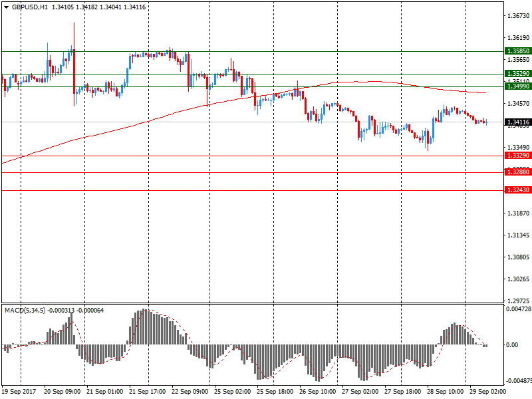532x399 pixels.
Task: Click the 19 Sep 2017 time axis label
Action: [x=19, y=392]
